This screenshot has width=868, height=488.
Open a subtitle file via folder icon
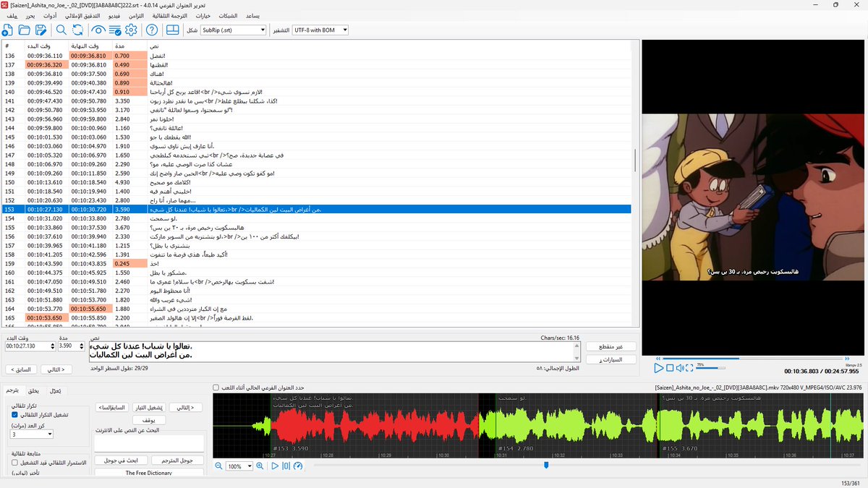(x=25, y=30)
